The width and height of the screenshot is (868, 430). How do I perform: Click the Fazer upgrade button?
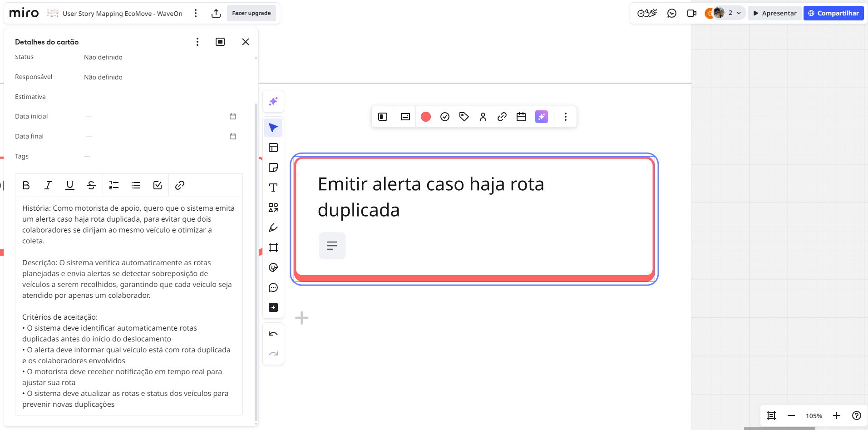tap(251, 13)
